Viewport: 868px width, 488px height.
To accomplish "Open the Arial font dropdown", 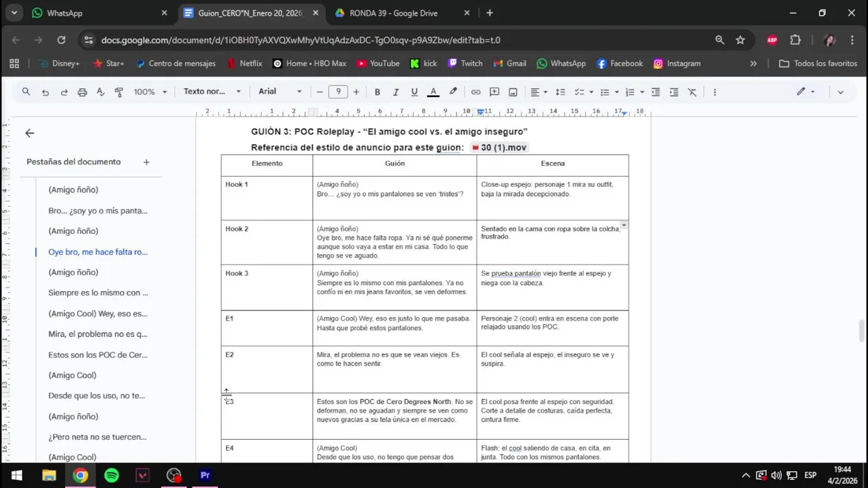I will pos(280,91).
